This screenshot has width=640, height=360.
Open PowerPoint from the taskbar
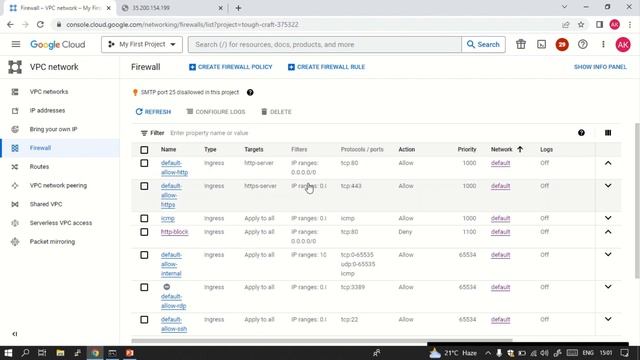pos(129,353)
